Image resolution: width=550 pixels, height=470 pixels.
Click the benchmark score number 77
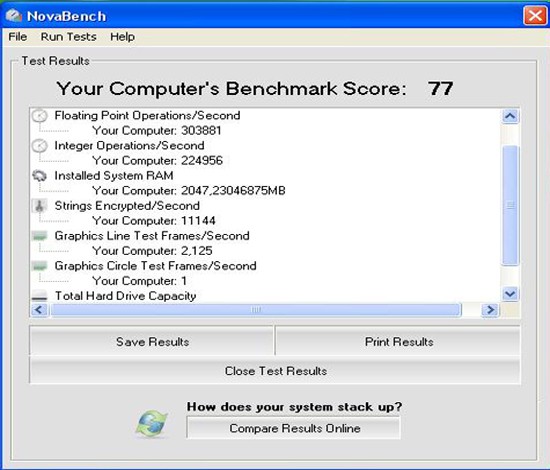pos(440,88)
